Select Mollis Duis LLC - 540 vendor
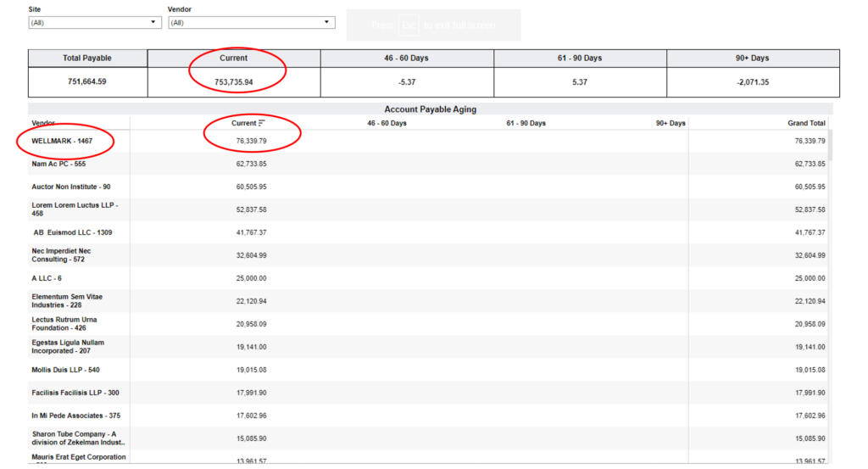Viewport: 868px width, 469px height. point(65,370)
